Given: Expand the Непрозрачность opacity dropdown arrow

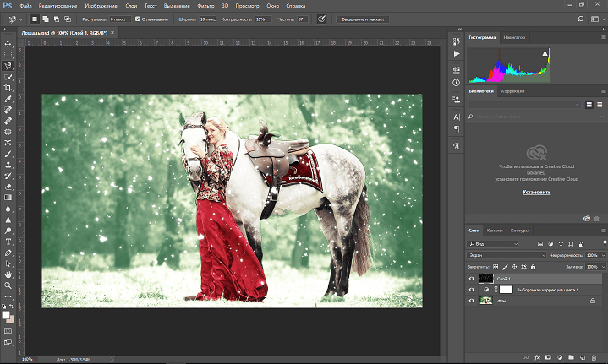Looking at the screenshot, I should coord(603,255).
